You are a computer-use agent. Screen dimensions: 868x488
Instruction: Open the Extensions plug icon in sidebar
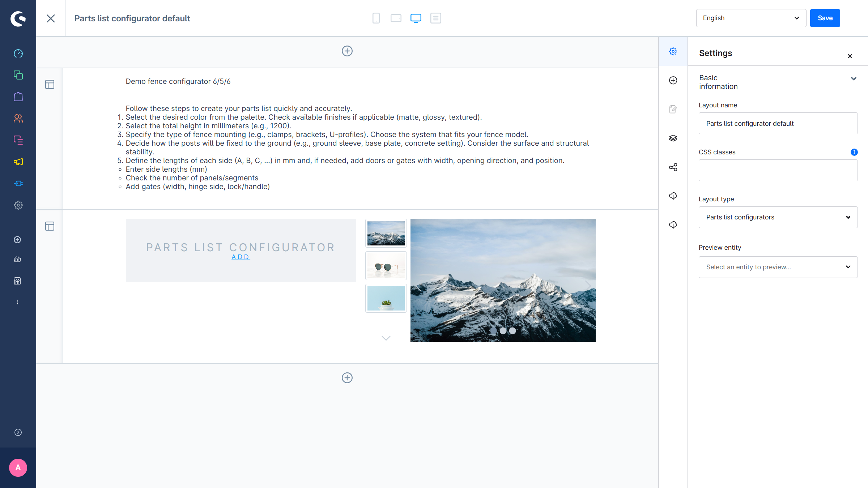click(x=18, y=183)
